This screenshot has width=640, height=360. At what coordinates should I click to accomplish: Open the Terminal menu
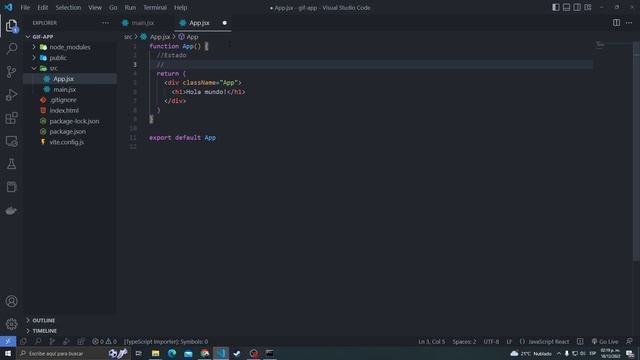[x=155, y=7]
